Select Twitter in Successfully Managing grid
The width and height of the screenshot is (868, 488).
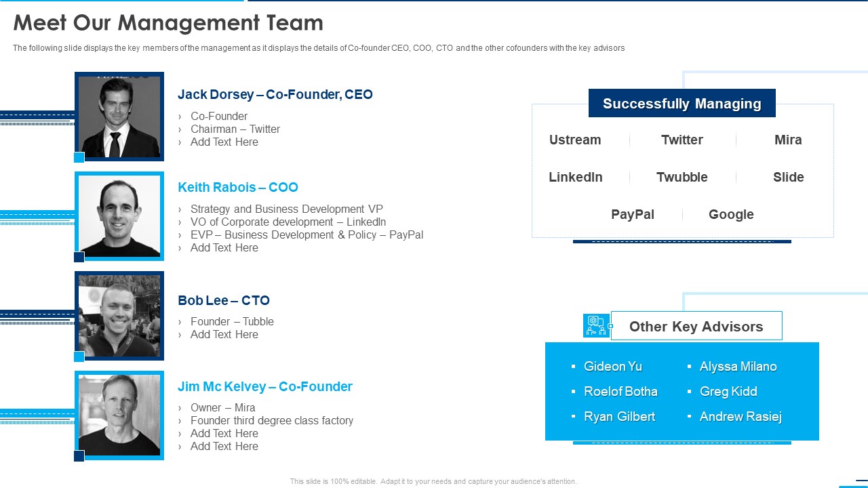click(x=682, y=140)
